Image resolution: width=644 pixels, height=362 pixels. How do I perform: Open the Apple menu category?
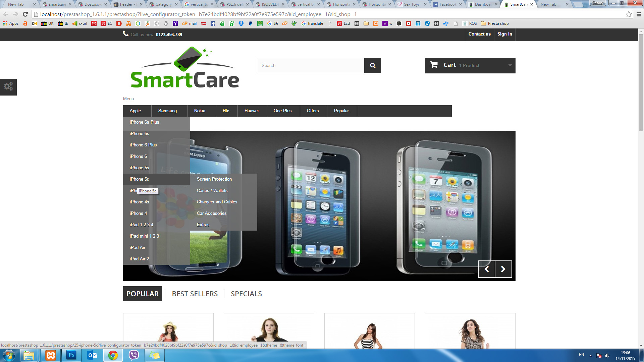point(136,111)
